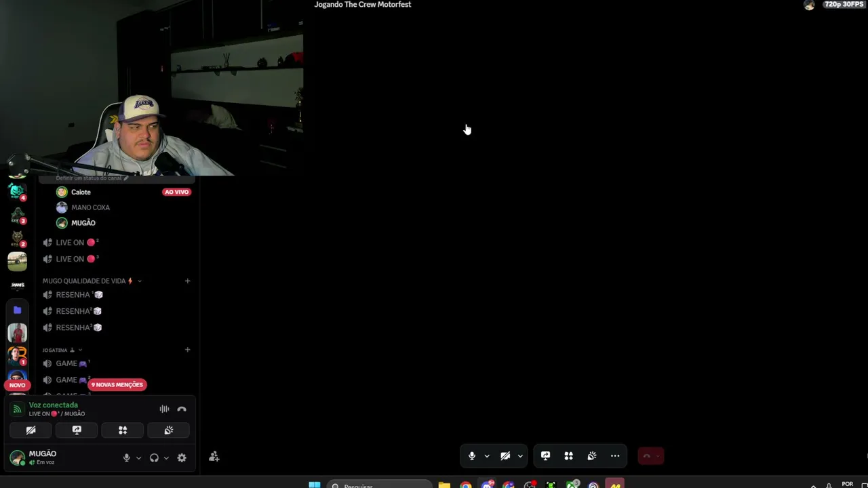Open Xbox app from the taskbar
Image resolution: width=868 pixels, height=488 pixels.
coord(572,485)
